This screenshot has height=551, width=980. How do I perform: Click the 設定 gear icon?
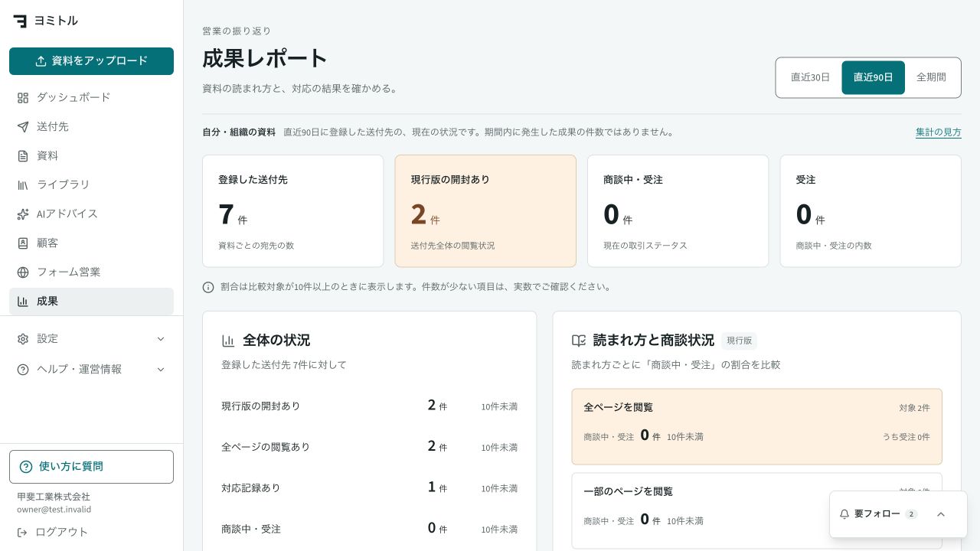click(23, 339)
